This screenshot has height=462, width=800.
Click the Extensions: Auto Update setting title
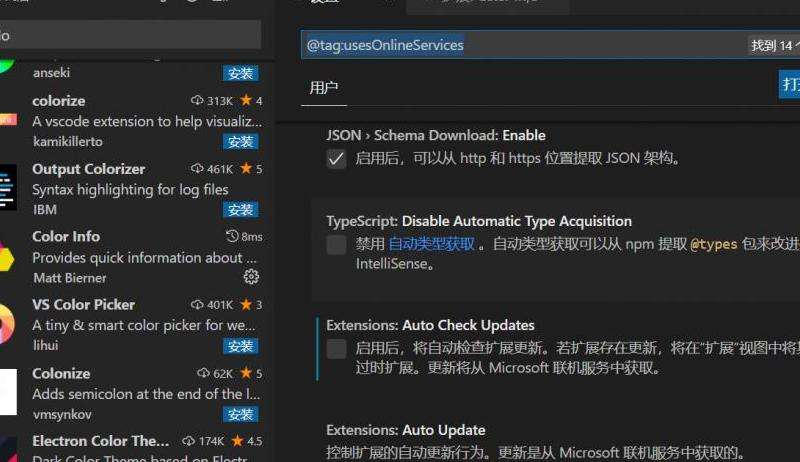[x=406, y=430]
